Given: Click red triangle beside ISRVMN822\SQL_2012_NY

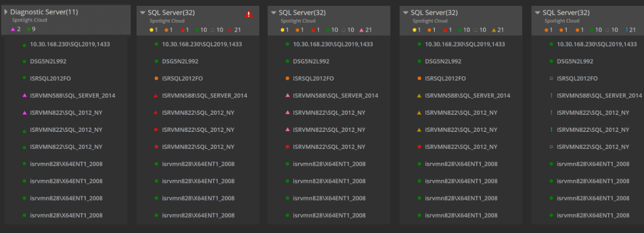Looking at the screenshot, I should click(x=156, y=113).
